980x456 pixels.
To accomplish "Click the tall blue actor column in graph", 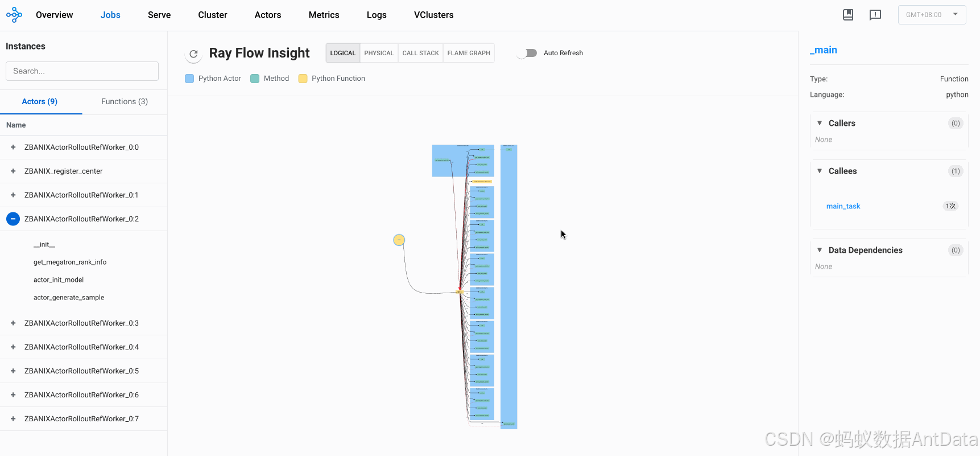I will 508,287.
